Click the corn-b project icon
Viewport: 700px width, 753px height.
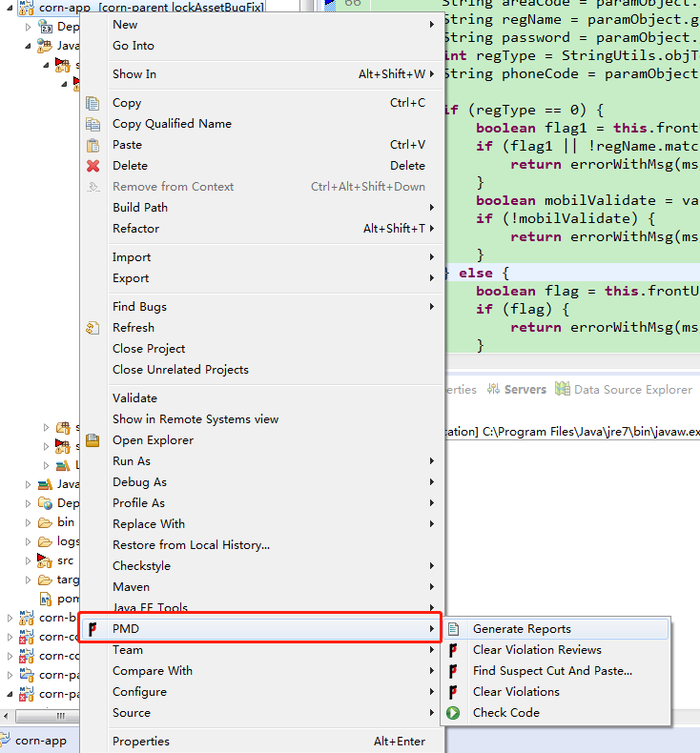27,618
